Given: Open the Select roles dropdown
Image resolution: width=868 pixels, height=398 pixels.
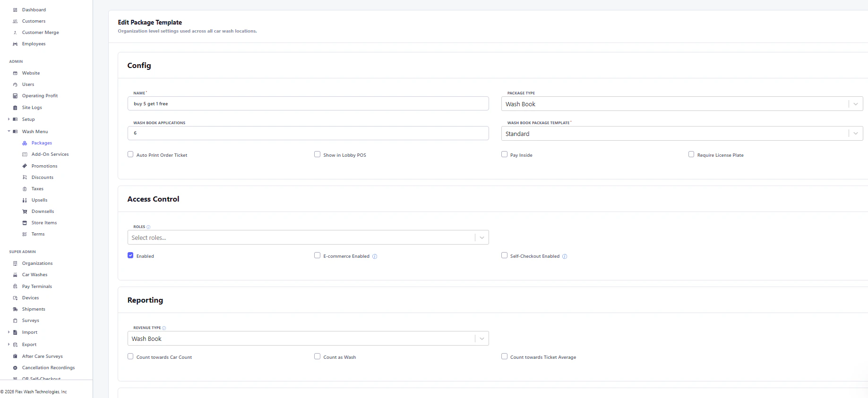Looking at the screenshot, I should pyautogui.click(x=308, y=237).
